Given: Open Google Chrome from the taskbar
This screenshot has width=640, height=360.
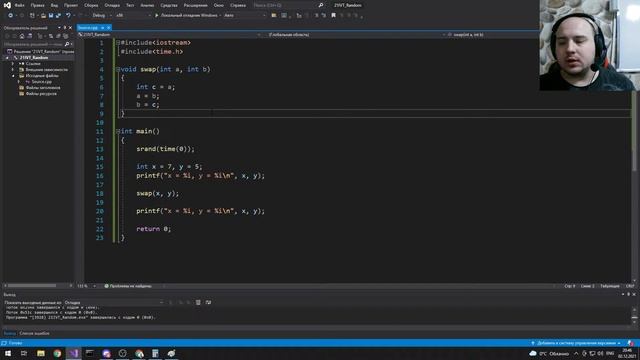Looking at the screenshot, I should [x=57, y=353].
